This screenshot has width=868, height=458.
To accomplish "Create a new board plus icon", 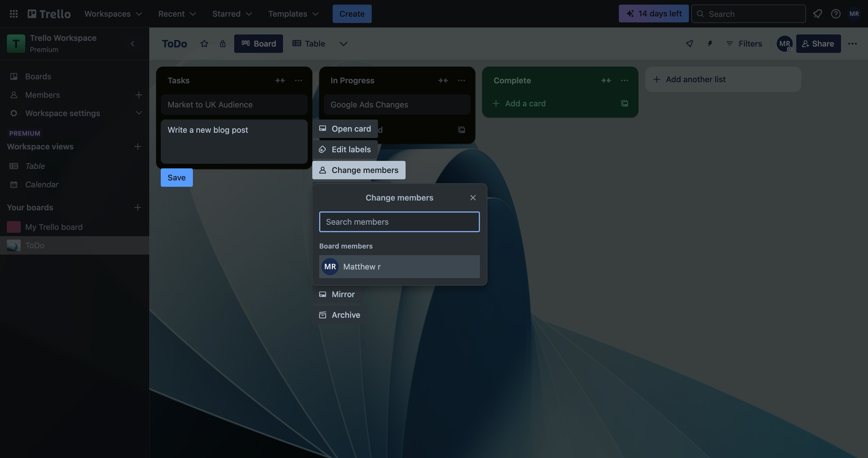I will [137, 207].
